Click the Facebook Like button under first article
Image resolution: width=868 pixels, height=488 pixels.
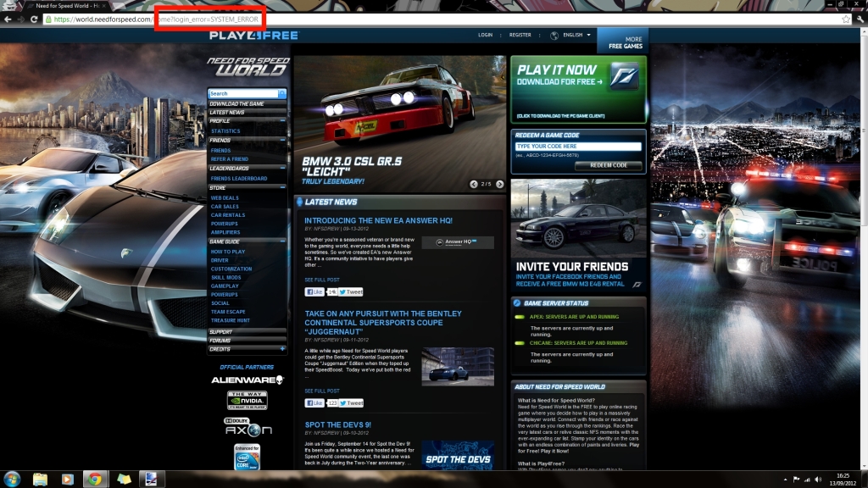pyautogui.click(x=314, y=291)
